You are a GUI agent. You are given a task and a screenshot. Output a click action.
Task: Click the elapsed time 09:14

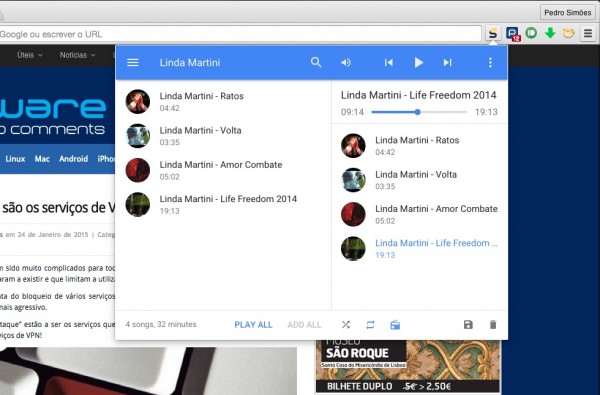(x=352, y=112)
